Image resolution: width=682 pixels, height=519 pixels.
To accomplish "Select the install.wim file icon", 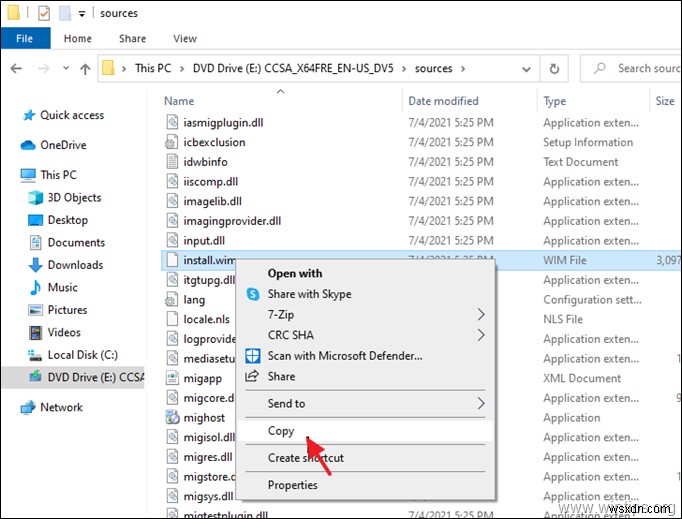I will tap(172, 260).
